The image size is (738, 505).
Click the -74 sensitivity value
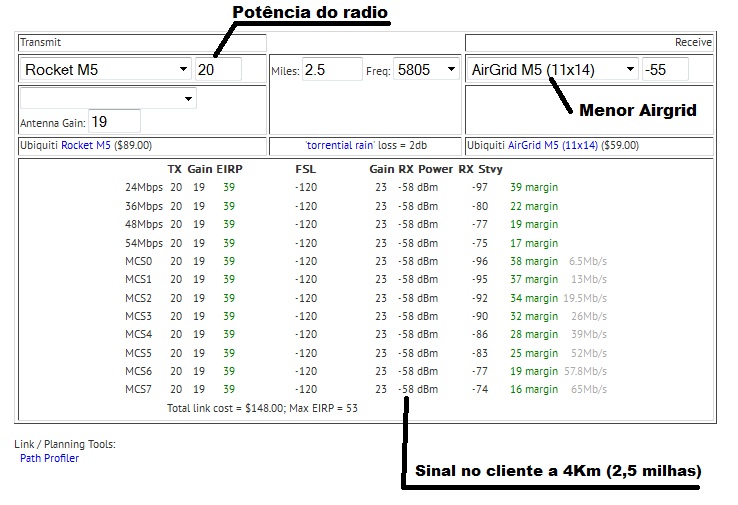coord(480,389)
